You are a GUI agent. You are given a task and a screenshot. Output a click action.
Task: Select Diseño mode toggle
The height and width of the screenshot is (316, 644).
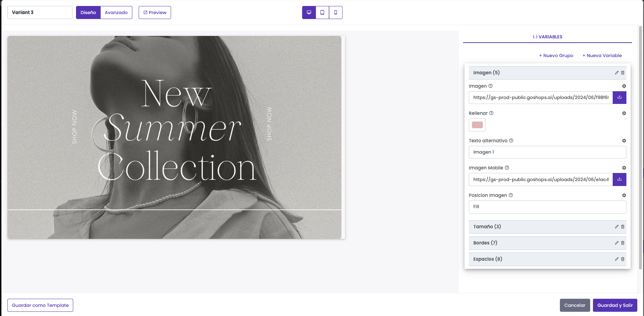(x=88, y=12)
